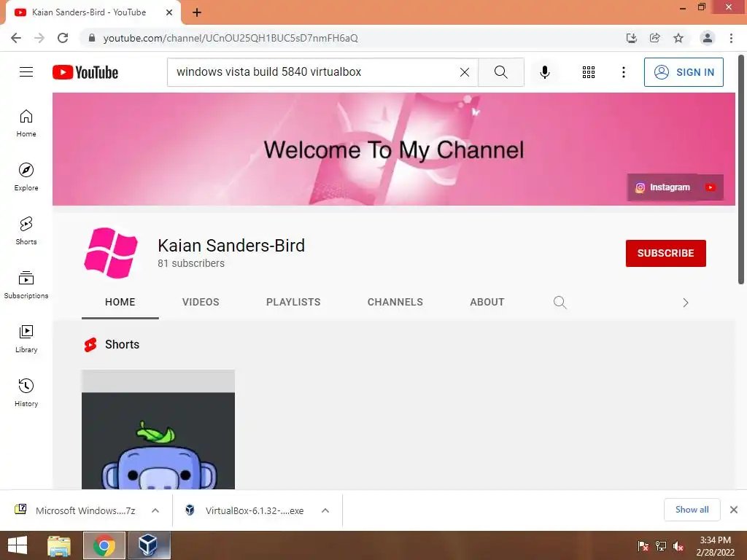Select the HOME channel tab
This screenshot has width=747, height=560.
120,303
